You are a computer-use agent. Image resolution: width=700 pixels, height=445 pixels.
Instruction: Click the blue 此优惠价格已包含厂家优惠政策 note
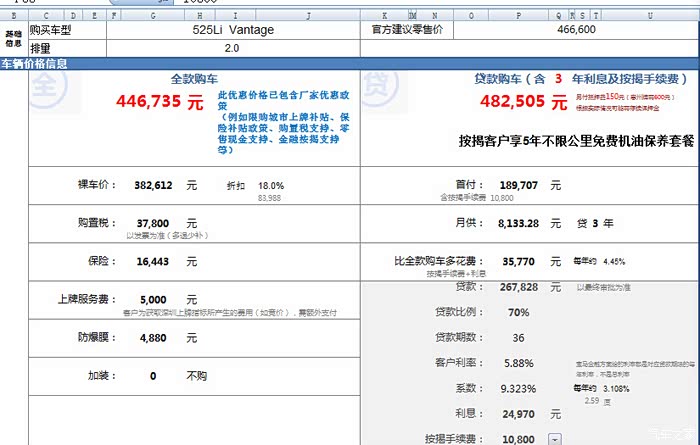283,122
